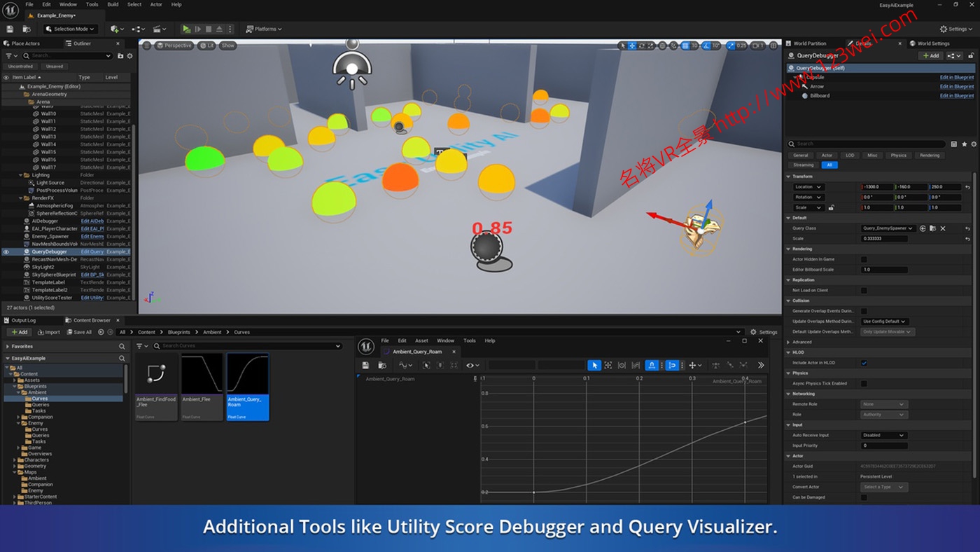Click the Details favorites star icon
Viewport: 980px width, 552px height.
coord(964,144)
